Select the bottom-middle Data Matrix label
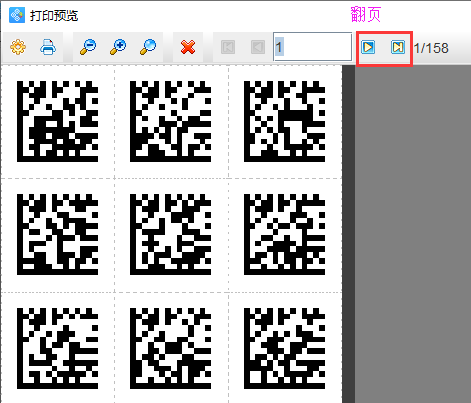Image resolution: width=471 pixels, height=403 pixels. click(171, 348)
